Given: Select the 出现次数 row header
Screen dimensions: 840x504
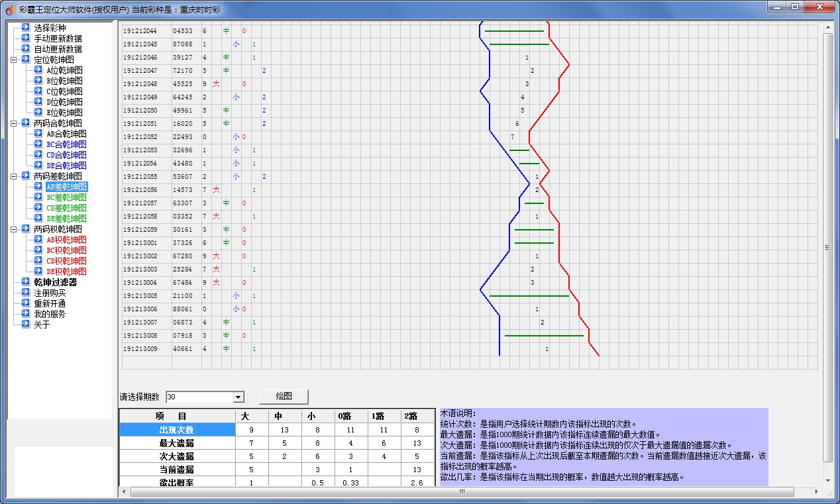Looking at the screenshot, I should pos(177,430).
